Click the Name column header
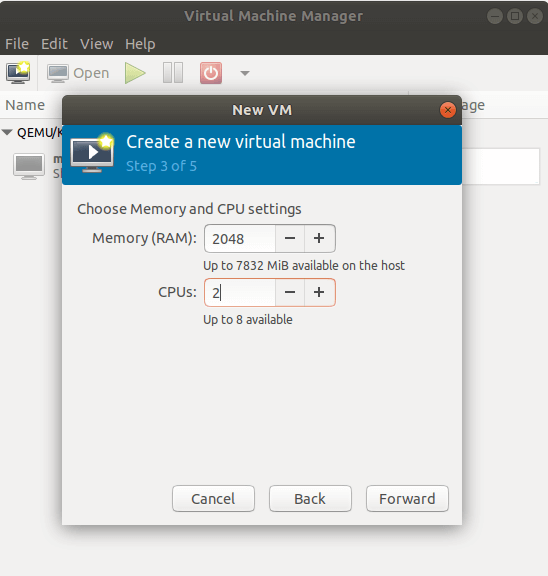548x576 pixels. pos(25,105)
